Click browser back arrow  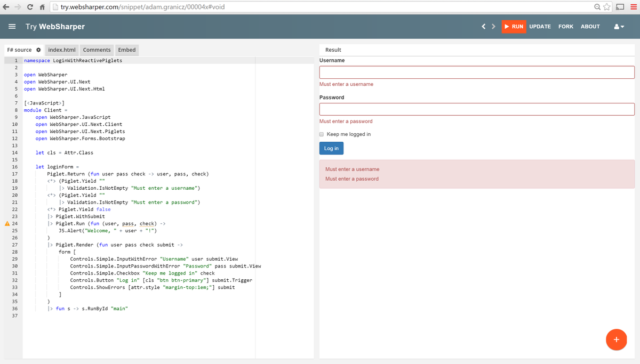coord(6,6)
